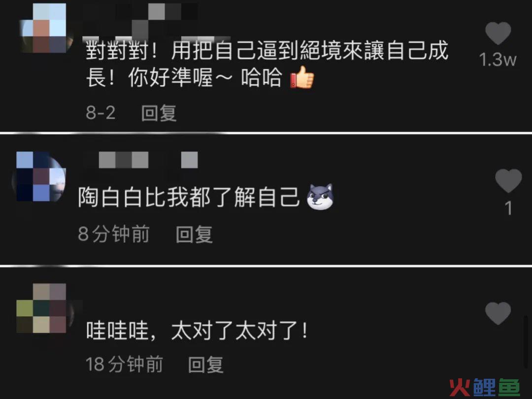Reply to the comment dated 8-2

tap(159, 113)
